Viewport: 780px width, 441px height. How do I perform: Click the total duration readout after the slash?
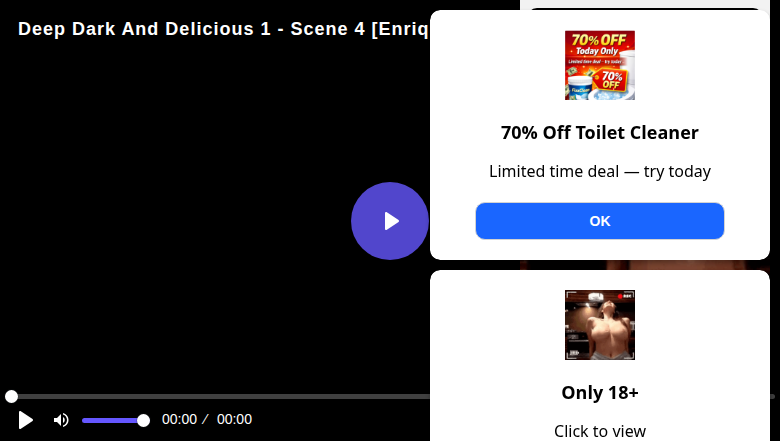(x=234, y=420)
